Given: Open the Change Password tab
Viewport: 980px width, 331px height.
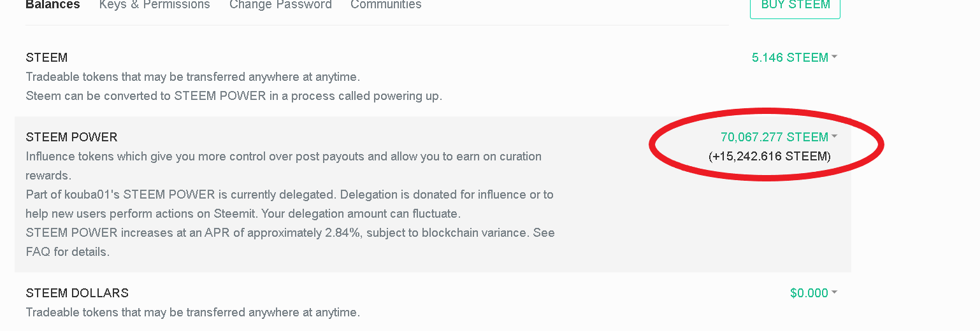Looking at the screenshot, I should (x=280, y=5).
